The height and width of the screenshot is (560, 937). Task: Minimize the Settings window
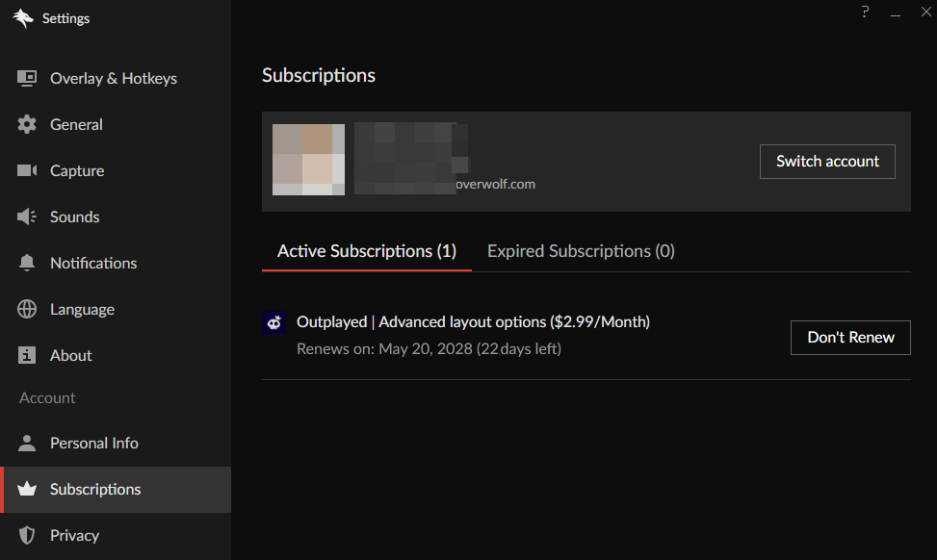pyautogui.click(x=896, y=13)
